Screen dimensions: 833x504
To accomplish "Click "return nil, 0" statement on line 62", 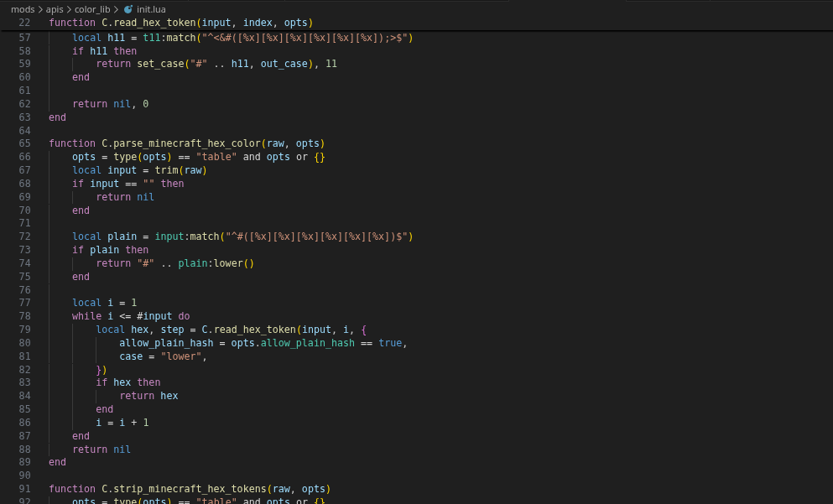I will click(x=110, y=104).
